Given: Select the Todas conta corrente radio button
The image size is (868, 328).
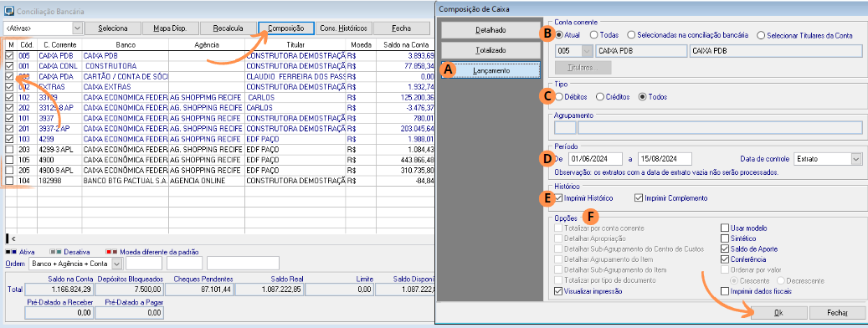Looking at the screenshot, I should click(593, 35).
